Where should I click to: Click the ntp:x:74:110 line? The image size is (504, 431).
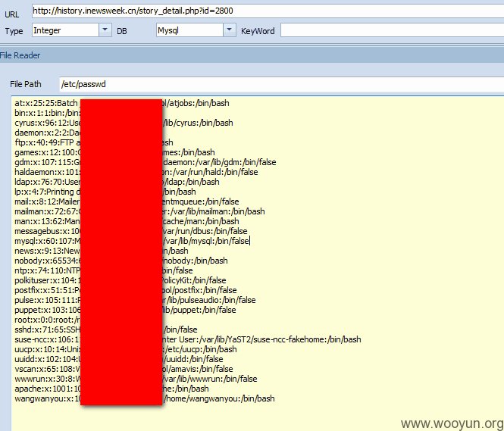point(104,270)
